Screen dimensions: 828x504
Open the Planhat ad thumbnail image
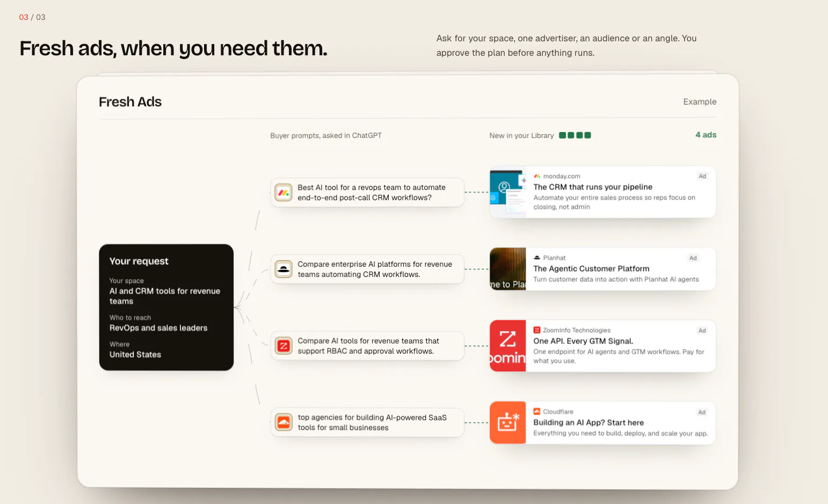(508, 269)
